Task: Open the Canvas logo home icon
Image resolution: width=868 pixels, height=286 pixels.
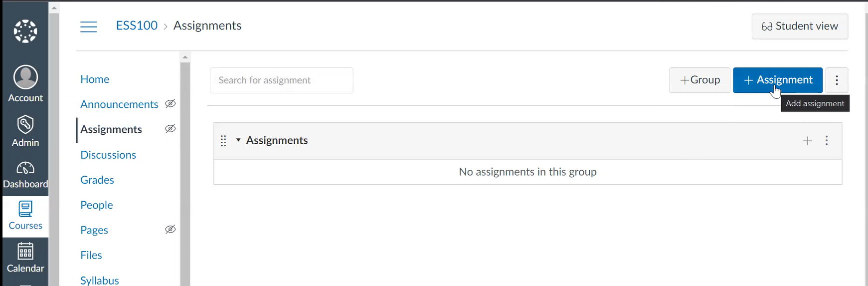Action: click(25, 31)
